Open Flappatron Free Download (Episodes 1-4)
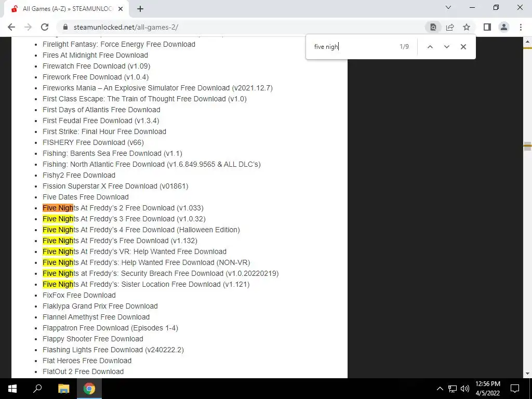 point(110,328)
